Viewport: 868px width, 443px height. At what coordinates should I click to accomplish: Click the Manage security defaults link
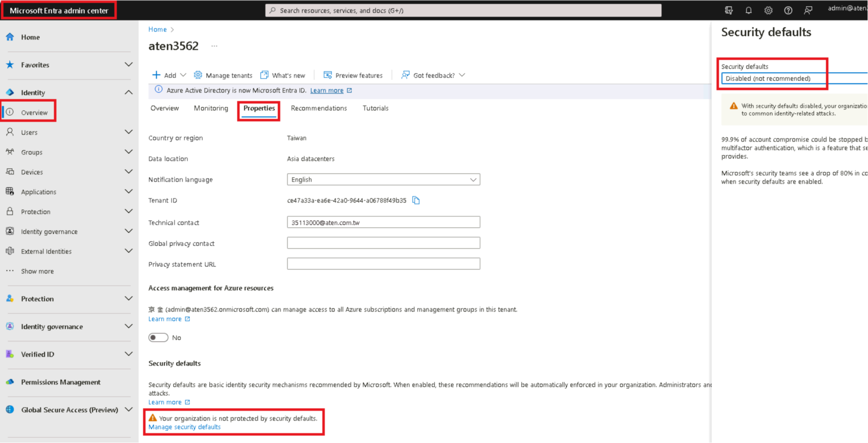click(185, 427)
